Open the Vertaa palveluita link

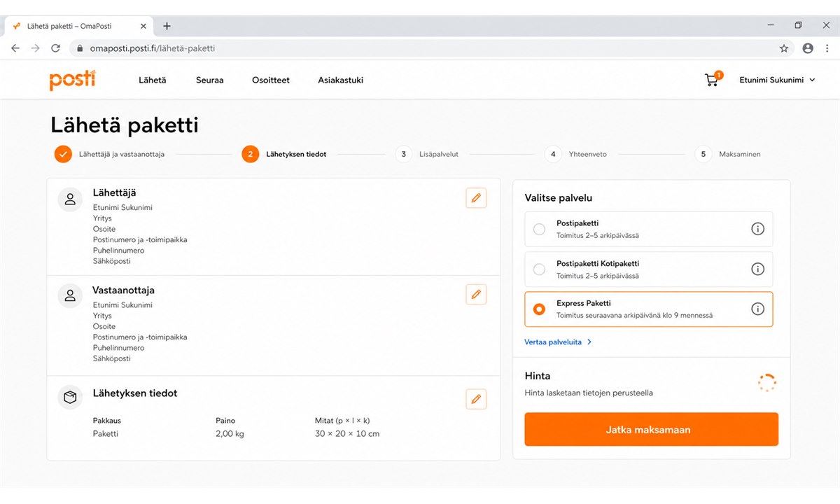click(559, 342)
